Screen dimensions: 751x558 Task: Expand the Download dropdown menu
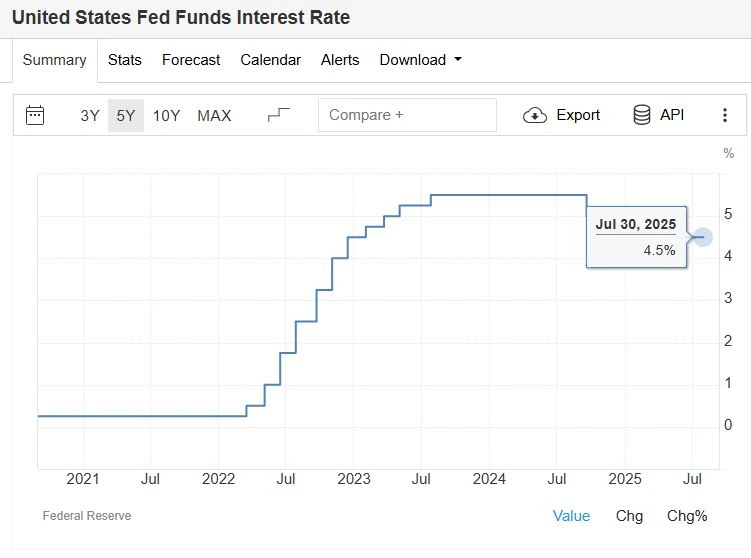click(420, 60)
